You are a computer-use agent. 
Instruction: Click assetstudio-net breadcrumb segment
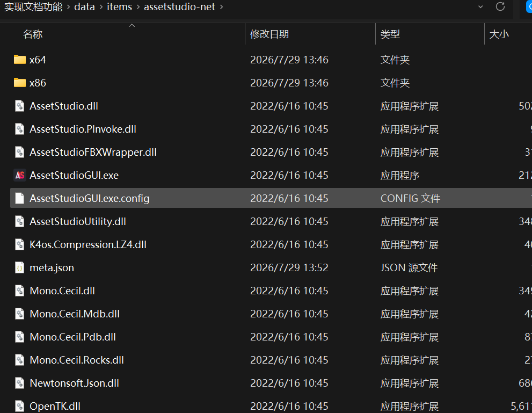point(179,7)
